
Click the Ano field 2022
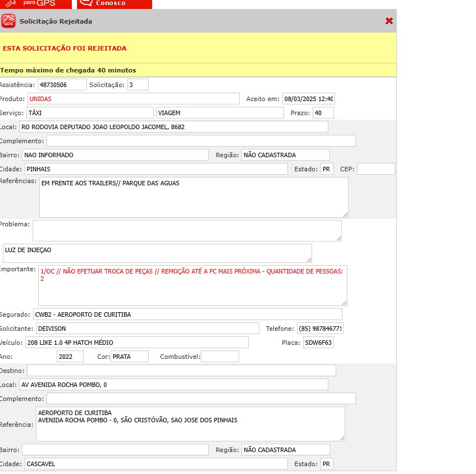point(70,356)
